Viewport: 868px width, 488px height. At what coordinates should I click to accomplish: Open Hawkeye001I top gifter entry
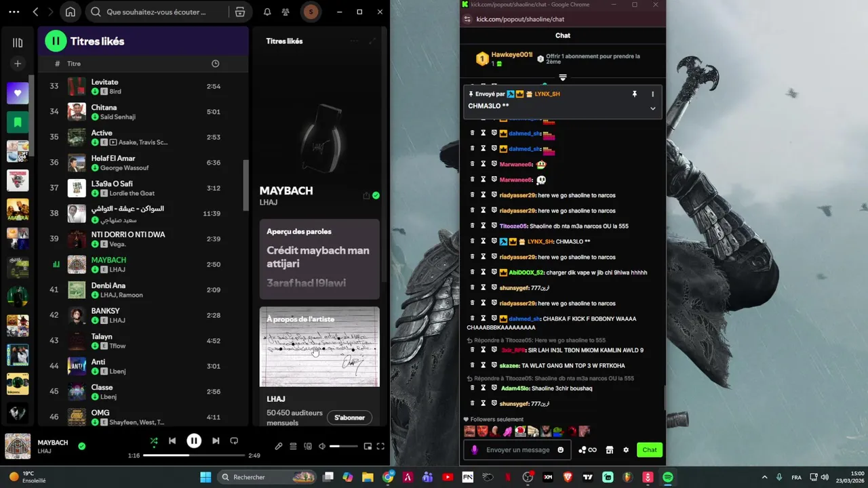point(504,59)
